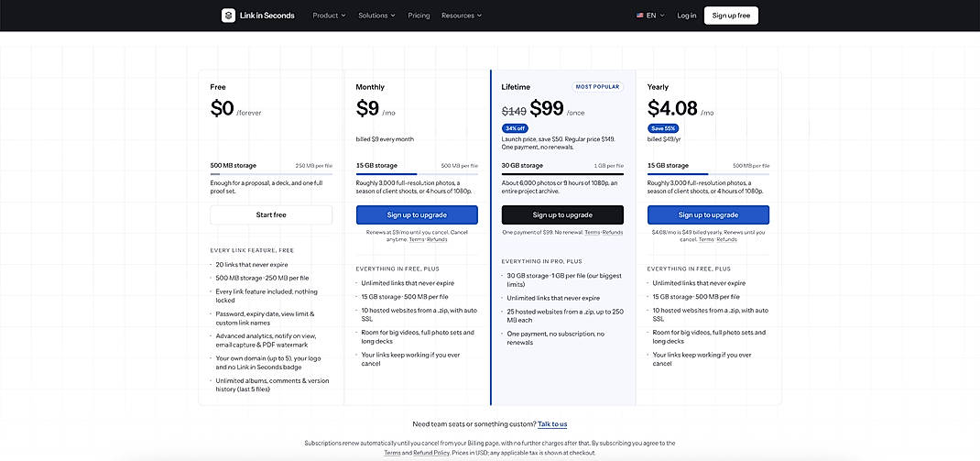The width and height of the screenshot is (980, 461).
Task: Click the MOST POPULAR badge
Action: 597,87
